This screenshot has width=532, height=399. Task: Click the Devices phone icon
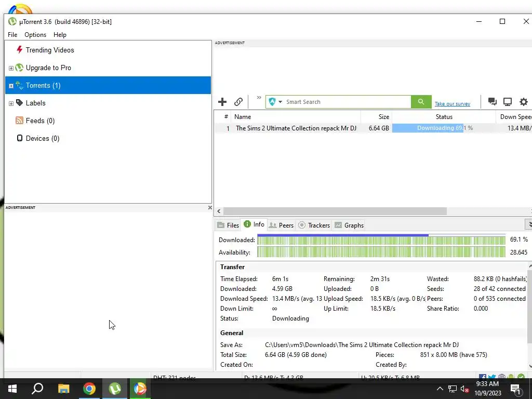tap(20, 138)
